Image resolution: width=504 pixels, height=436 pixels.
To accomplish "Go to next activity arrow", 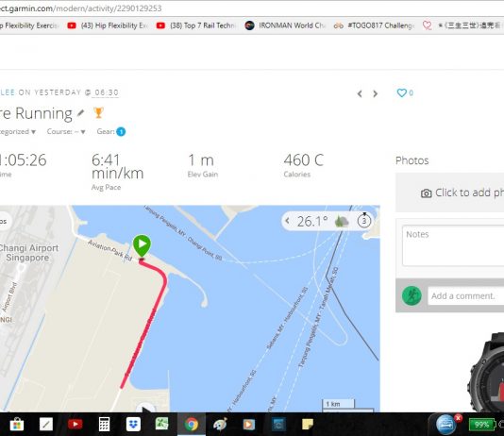I will [375, 93].
